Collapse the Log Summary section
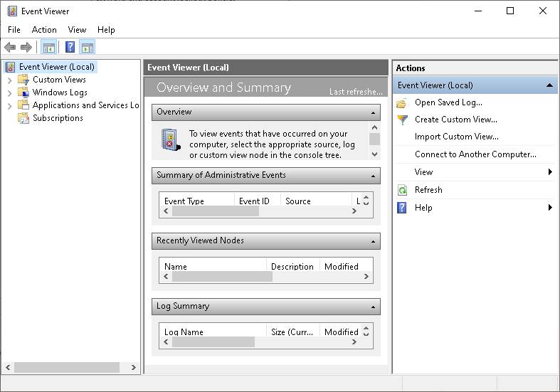560x392 pixels. click(373, 307)
